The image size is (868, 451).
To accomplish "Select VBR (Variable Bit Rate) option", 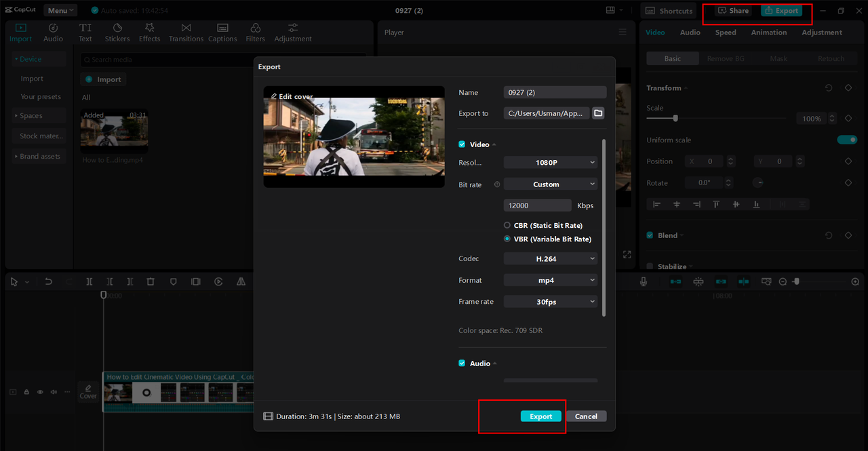I will (x=507, y=239).
